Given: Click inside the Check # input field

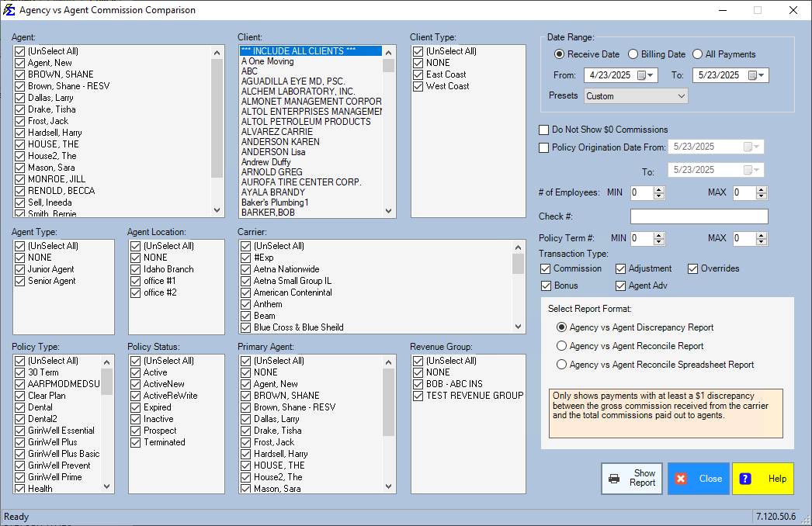Looking at the screenshot, I should tap(698, 215).
